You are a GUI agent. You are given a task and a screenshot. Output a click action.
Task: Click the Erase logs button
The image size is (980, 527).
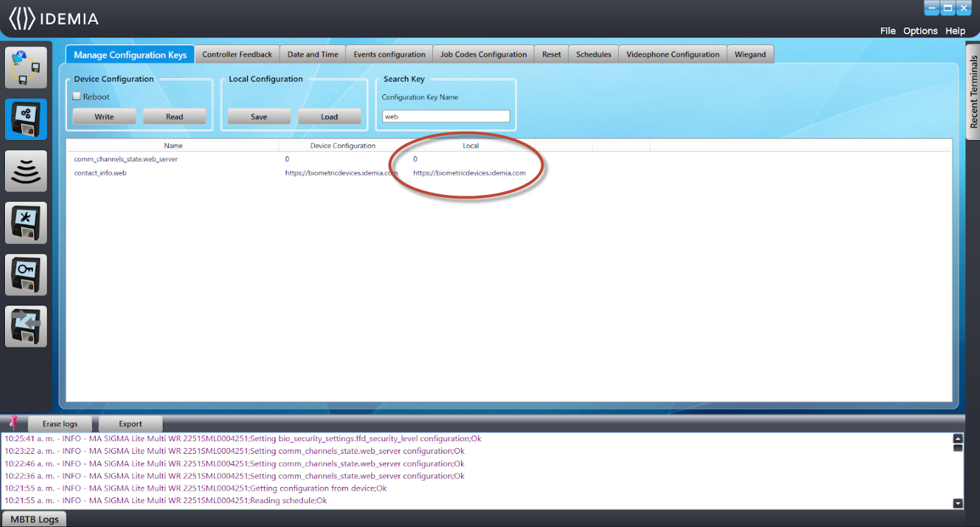pyautogui.click(x=60, y=424)
